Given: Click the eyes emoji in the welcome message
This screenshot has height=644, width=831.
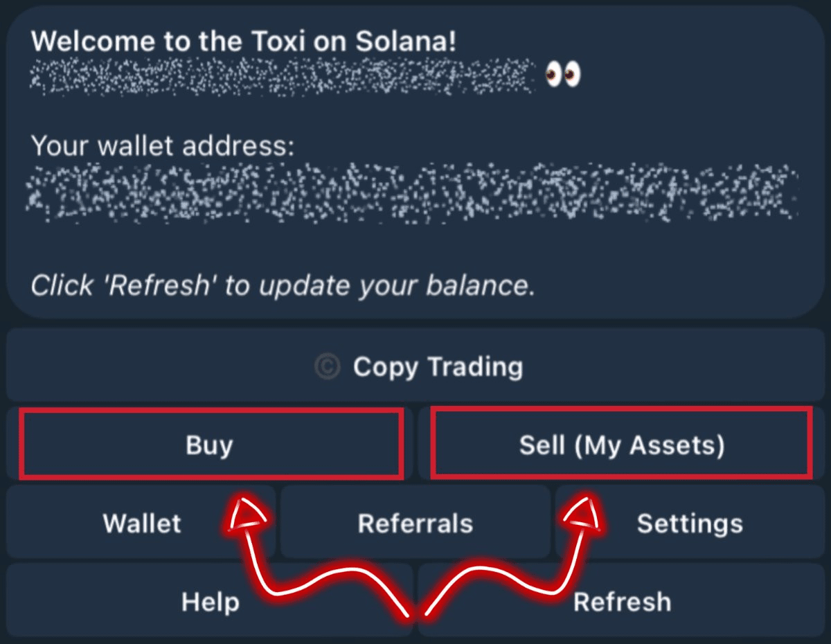Looking at the screenshot, I should [562, 73].
